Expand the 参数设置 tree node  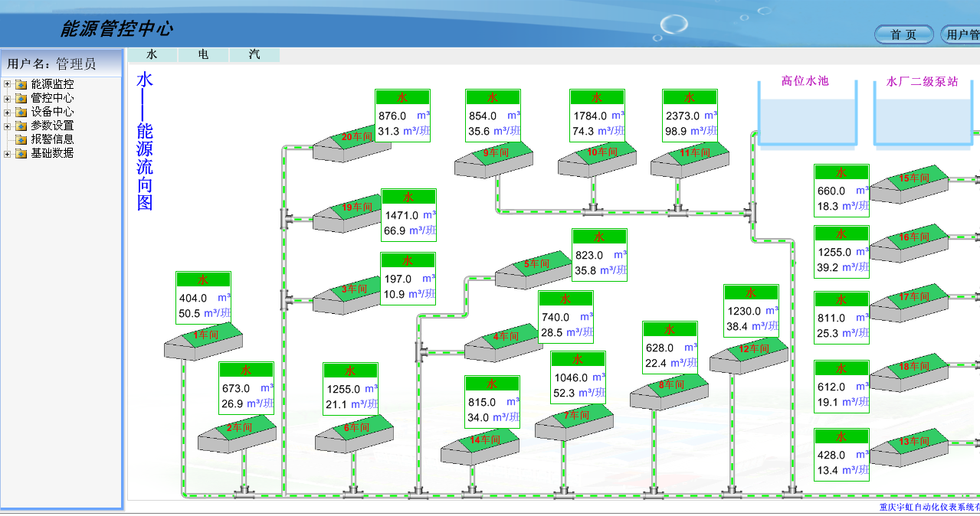coord(8,126)
